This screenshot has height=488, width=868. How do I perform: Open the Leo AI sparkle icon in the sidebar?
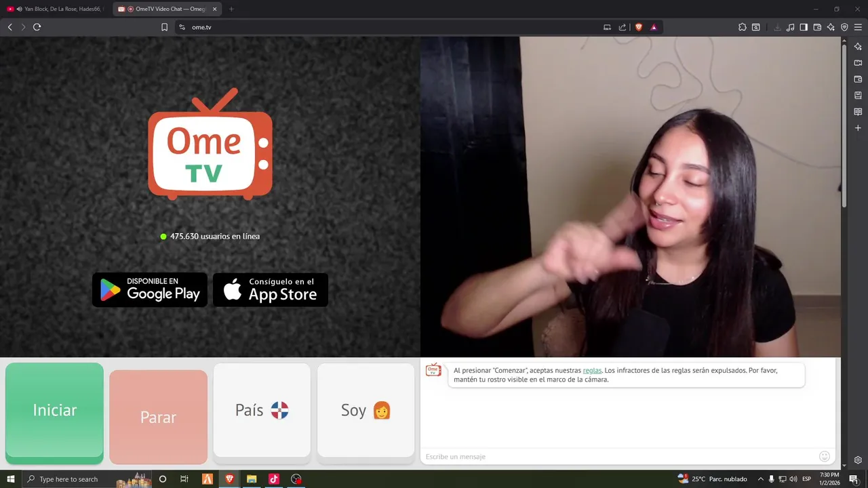pos(858,46)
